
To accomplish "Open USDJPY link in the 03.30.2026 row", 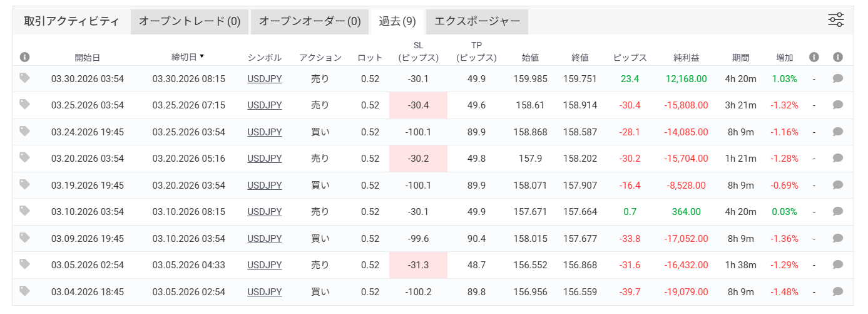I will 264,79.
